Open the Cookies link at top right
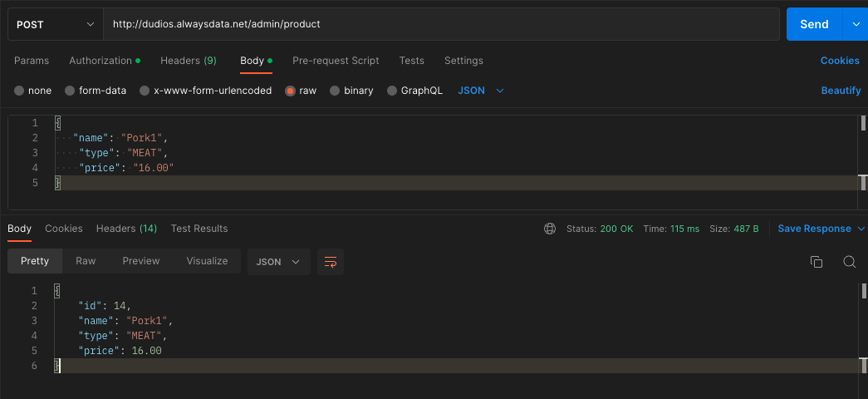The height and width of the screenshot is (399, 868). tap(840, 61)
